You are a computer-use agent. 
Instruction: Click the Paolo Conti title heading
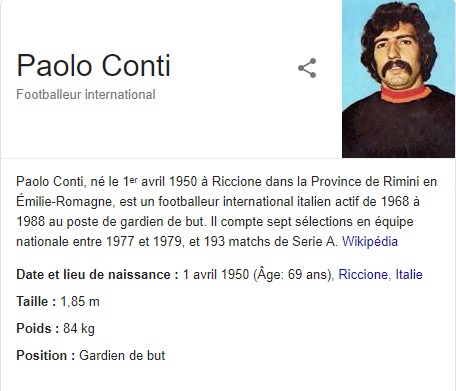point(94,65)
